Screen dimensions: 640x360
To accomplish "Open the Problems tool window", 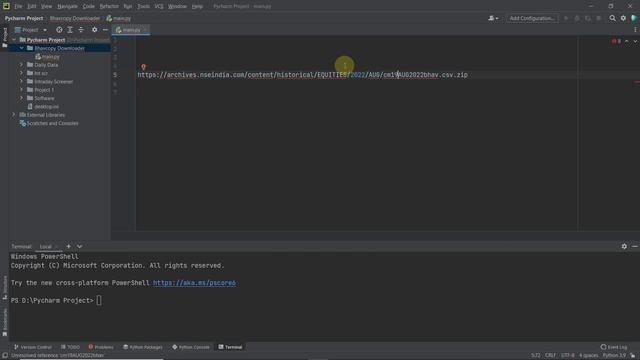I will 101,347.
